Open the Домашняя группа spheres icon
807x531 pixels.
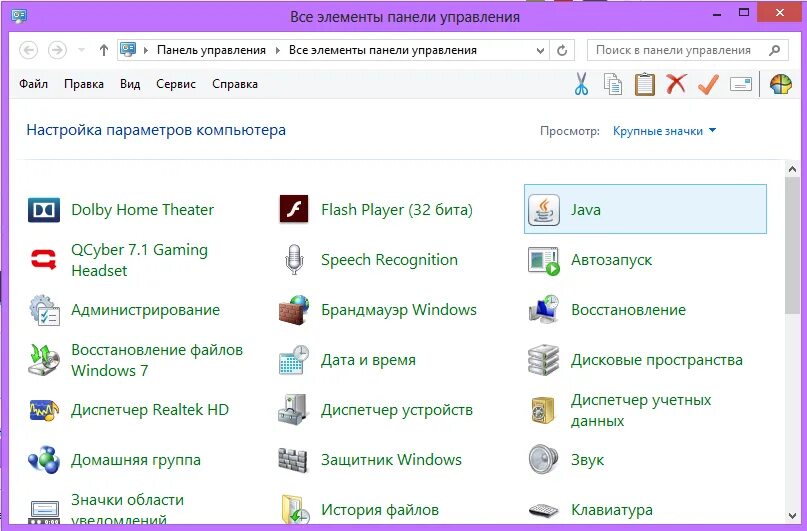pyautogui.click(x=44, y=459)
